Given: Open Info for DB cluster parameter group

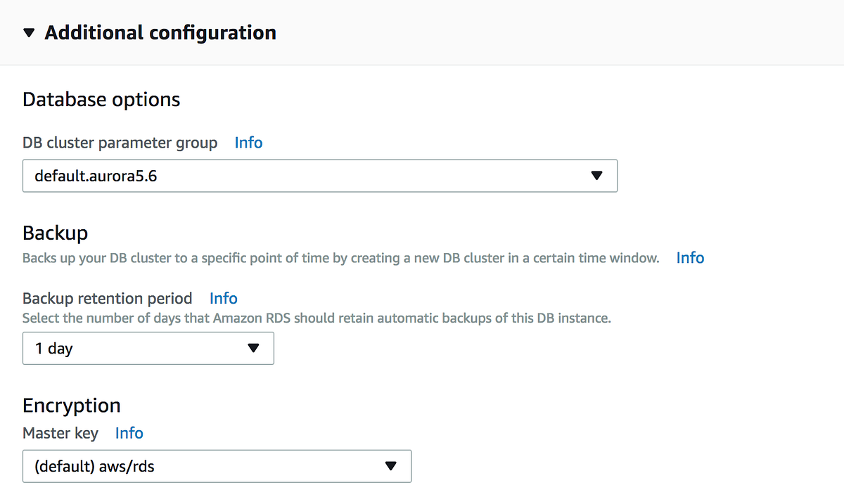Looking at the screenshot, I should 248,143.
